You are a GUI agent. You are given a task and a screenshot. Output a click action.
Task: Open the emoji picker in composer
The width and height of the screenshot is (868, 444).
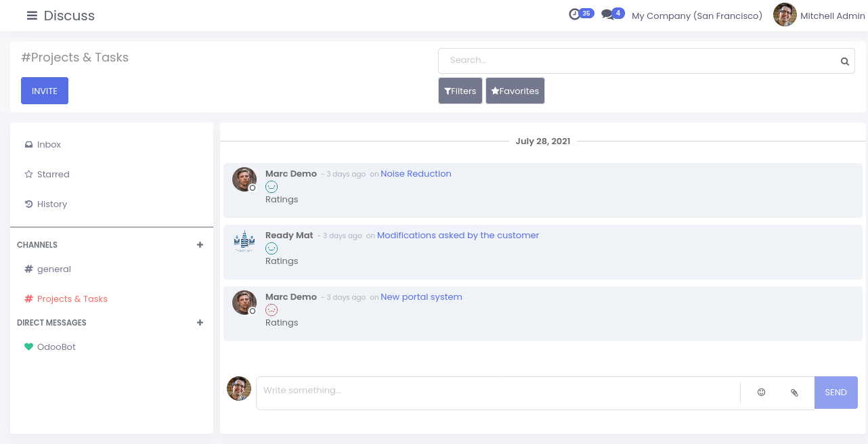761,392
